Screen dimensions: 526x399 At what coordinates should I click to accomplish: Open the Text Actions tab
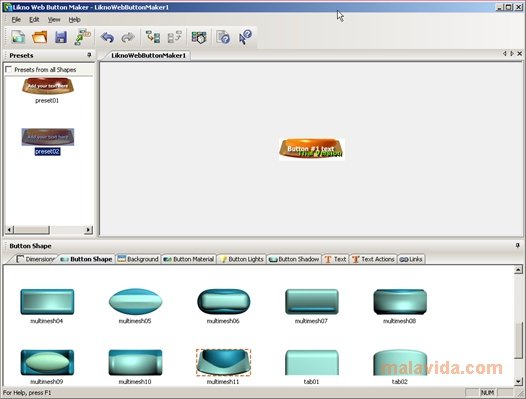tap(373, 259)
